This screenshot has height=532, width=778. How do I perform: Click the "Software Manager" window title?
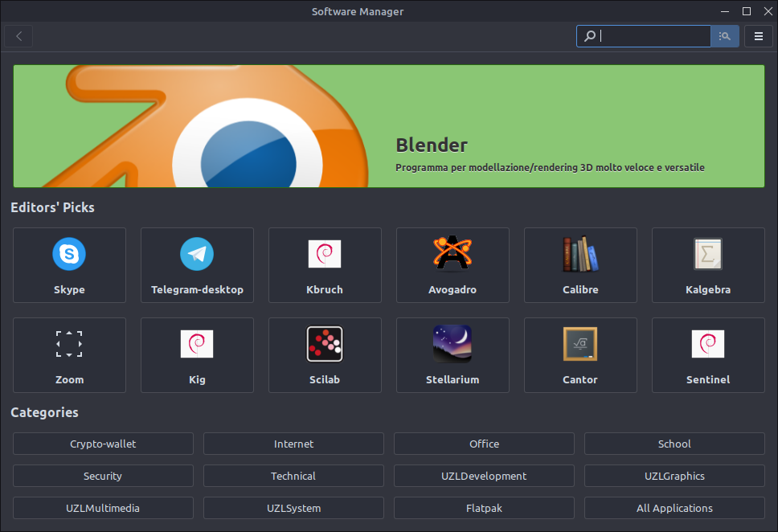coord(358,11)
